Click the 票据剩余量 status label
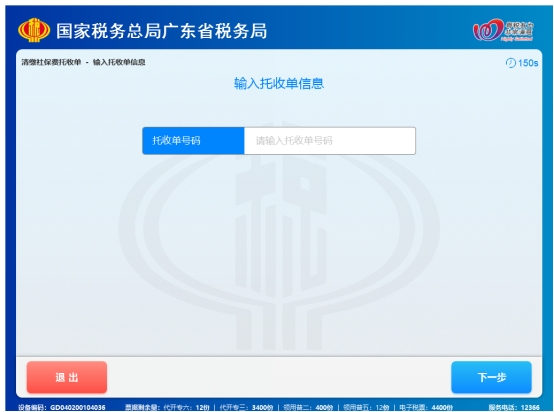The image size is (554, 412). (x=142, y=407)
